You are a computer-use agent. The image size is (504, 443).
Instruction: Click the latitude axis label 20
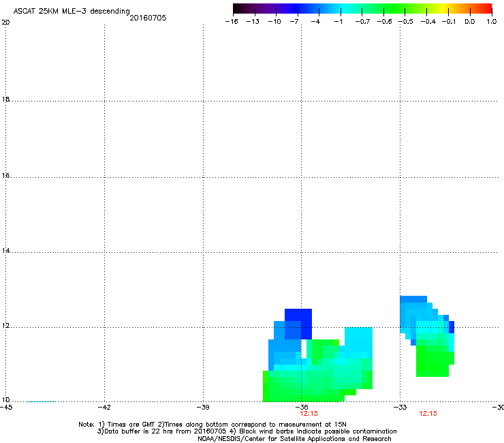[5, 22]
